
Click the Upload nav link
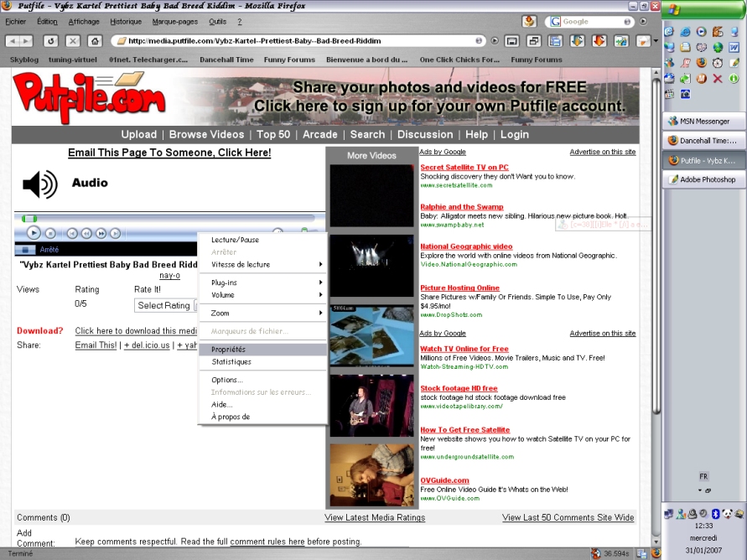138,134
